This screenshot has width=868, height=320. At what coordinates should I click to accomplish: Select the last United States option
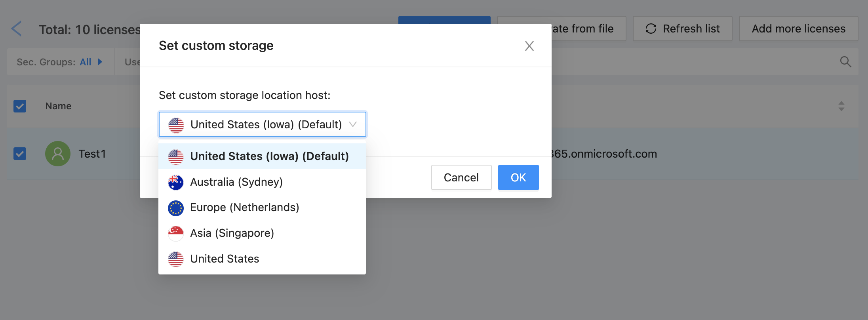click(225, 259)
